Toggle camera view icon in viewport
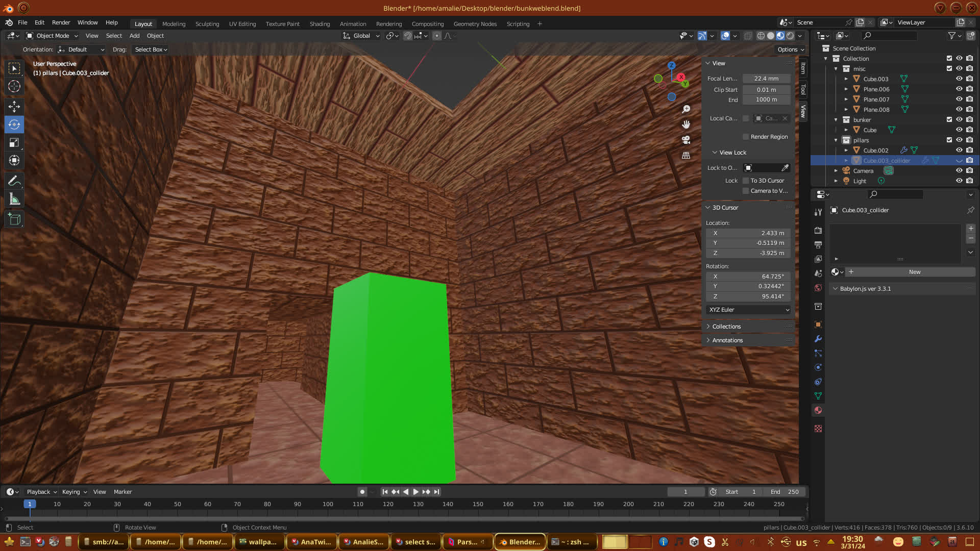Screen dimensions: 980x551 point(686,140)
